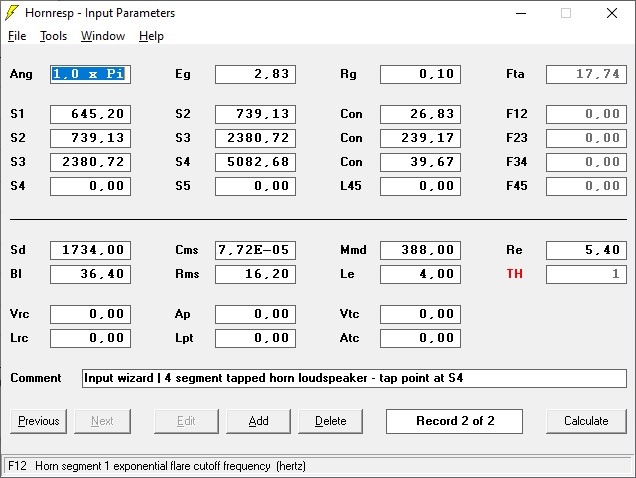Screen dimensions: 636x478
Task: Click the Con label beside 26,83
Action: tap(351, 114)
